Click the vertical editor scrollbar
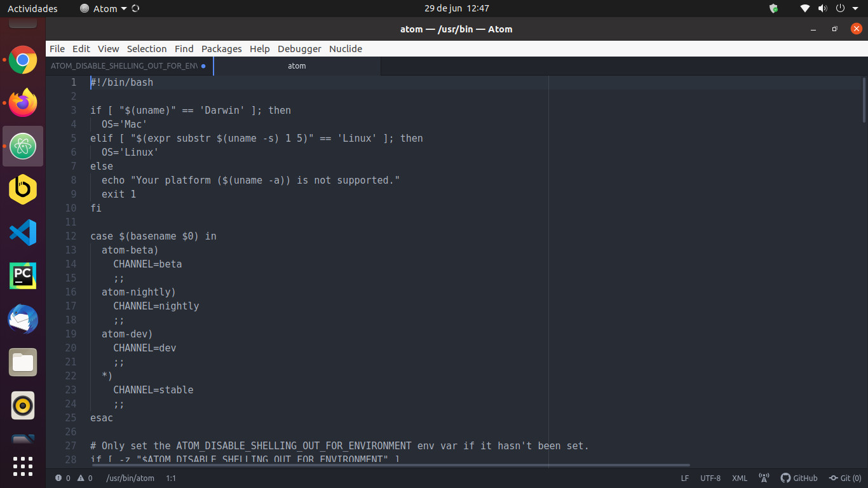Viewport: 868px width, 488px height. 864,100
